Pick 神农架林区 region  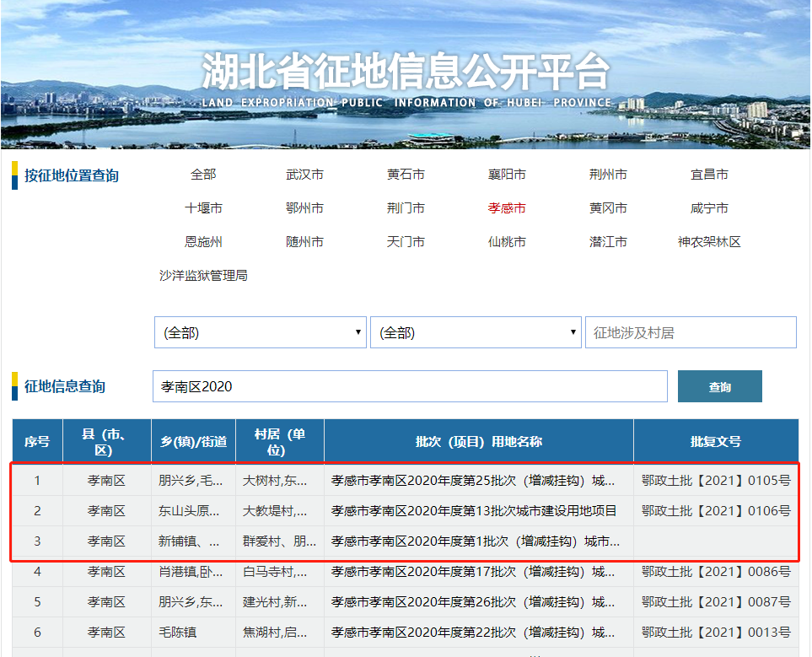[x=709, y=242]
